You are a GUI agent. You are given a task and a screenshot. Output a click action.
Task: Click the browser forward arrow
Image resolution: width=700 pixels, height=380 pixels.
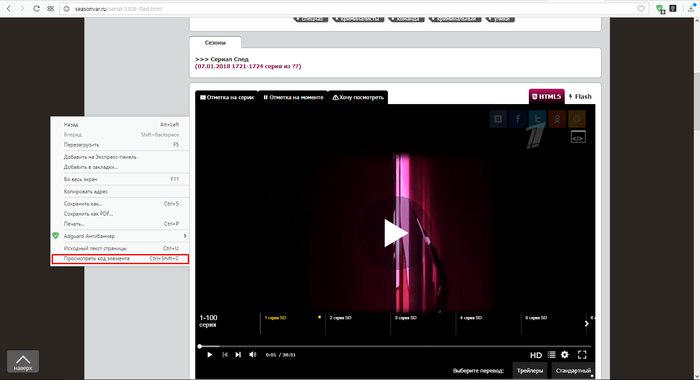click(22, 8)
